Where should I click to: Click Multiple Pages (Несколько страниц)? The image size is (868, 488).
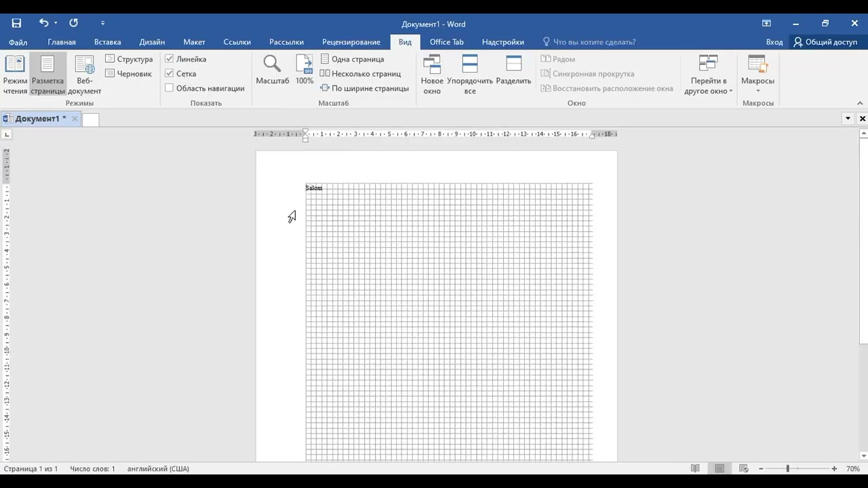coord(360,73)
